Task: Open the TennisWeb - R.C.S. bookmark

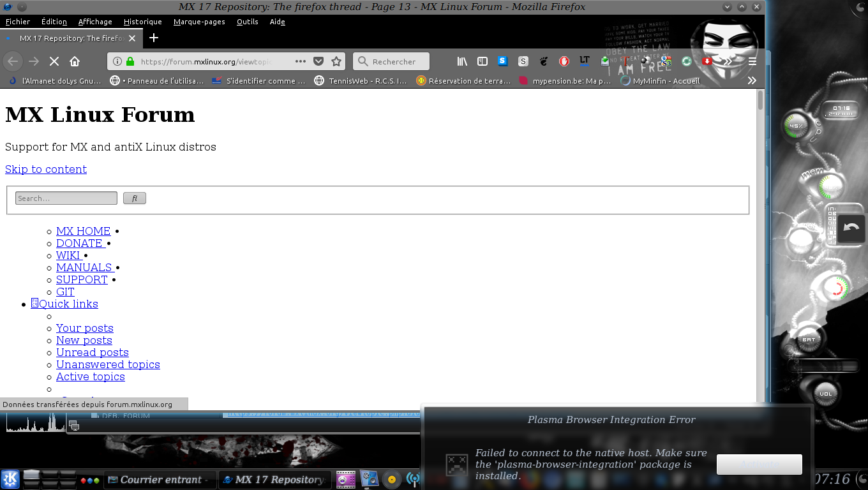Action: (361, 81)
